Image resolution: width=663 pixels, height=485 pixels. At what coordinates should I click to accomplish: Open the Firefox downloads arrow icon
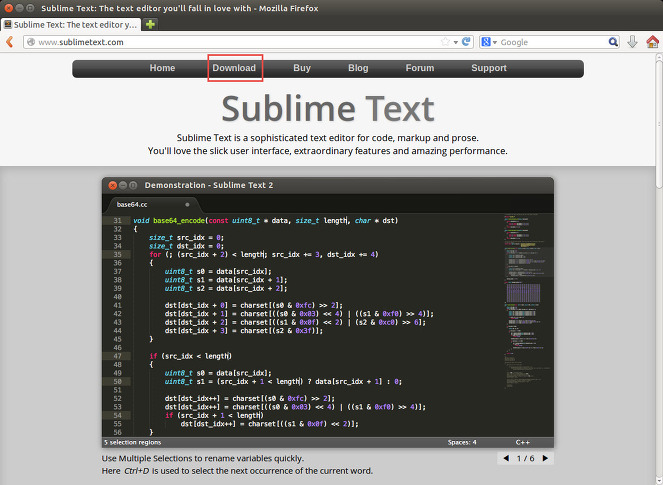click(x=632, y=41)
